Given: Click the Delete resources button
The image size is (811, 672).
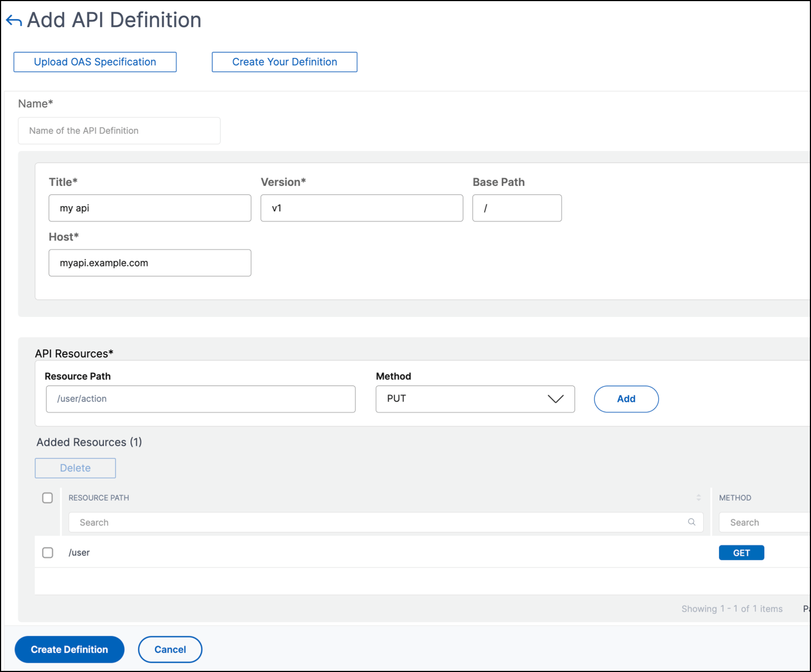Looking at the screenshot, I should 75,468.
